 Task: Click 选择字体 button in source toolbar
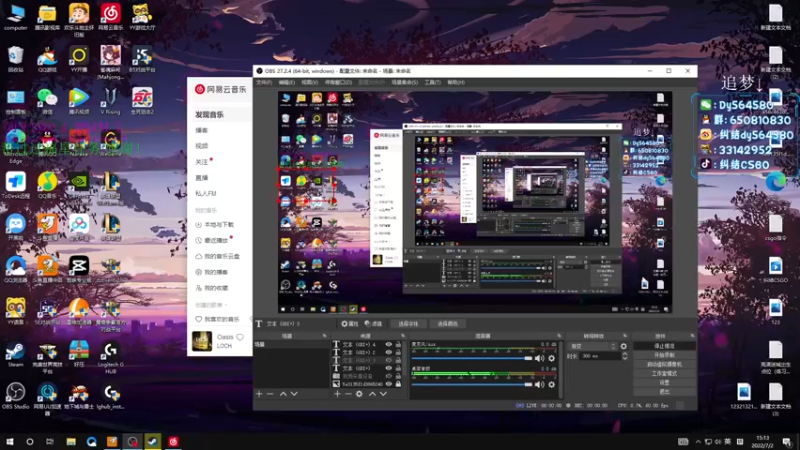pos(408,323)
